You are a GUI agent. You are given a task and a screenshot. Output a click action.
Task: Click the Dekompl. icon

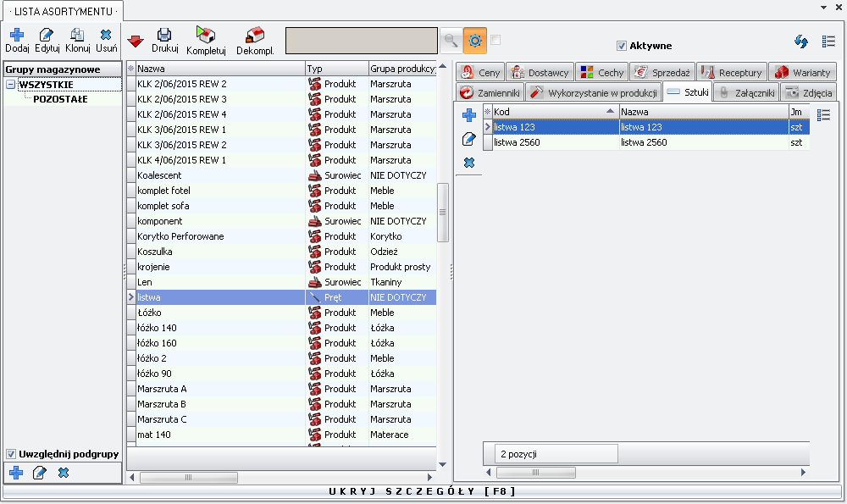click(x=255, y=36)
